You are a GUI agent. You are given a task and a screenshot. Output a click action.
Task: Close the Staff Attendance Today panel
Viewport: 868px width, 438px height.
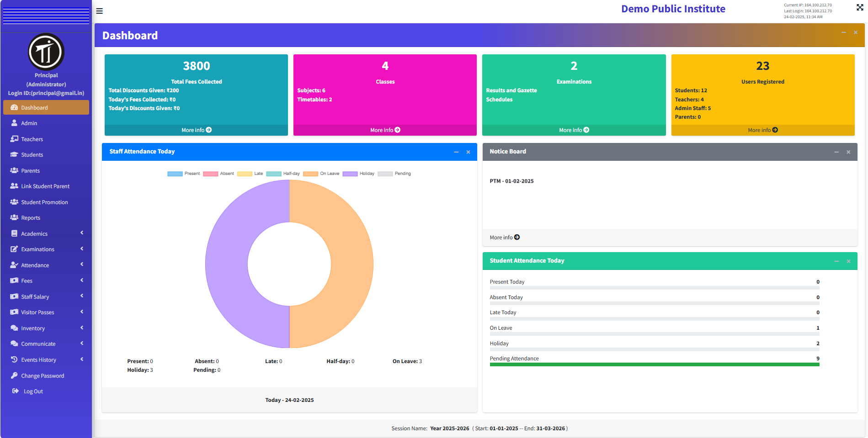468,152
